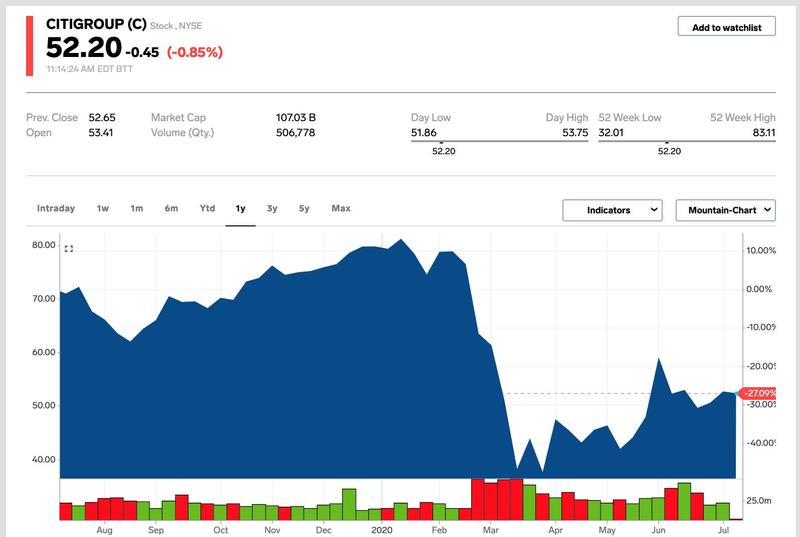Viewport: 800px width, 537px height.
Task: Click the (-0.85%) change percentage
Action: [x=195, y=52]
